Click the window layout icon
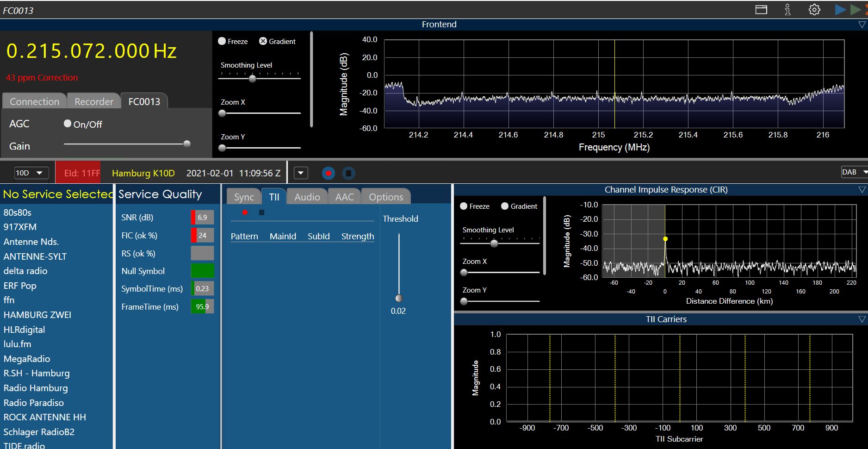This screenshot has height=449, width=868. click(x=761, y=10)
